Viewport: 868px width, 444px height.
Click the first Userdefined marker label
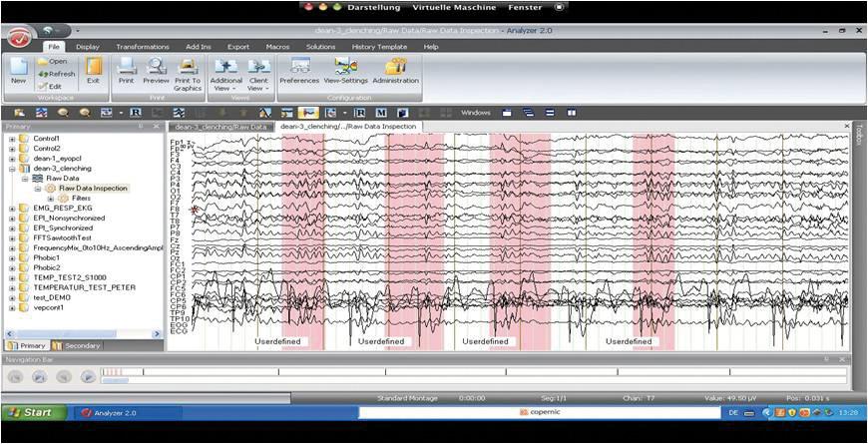(x=277, y=341)
